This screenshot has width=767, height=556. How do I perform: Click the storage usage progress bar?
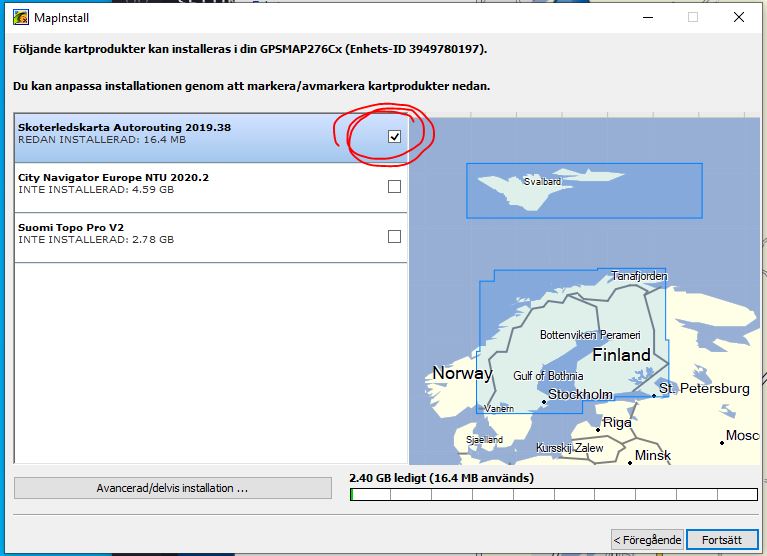(x=553, y=494)
